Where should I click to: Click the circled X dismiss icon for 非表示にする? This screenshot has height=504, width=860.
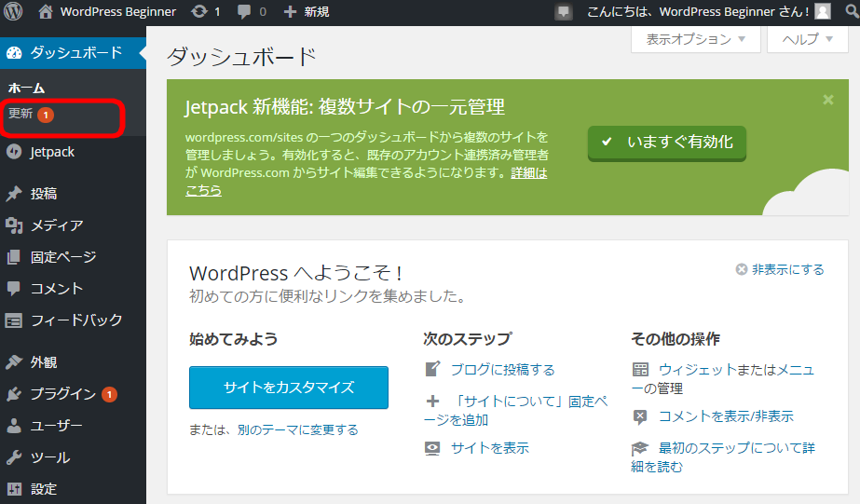point(742,269)
